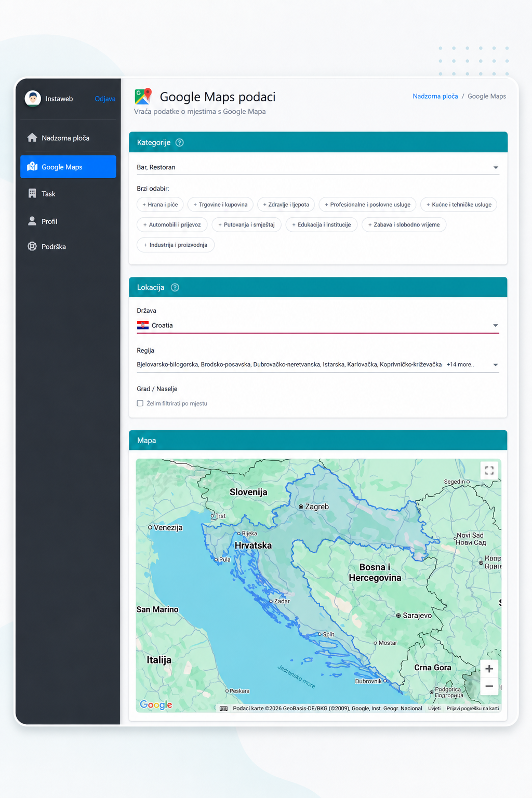Click the Task building icon
The width and height of the screenshot is (532, 798).
32,193
